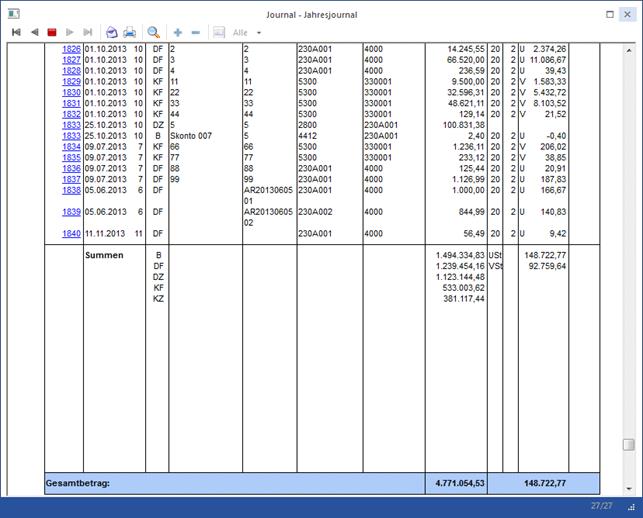Jump to the last page of report
643x518 pixels.
[x=88, y=32]
